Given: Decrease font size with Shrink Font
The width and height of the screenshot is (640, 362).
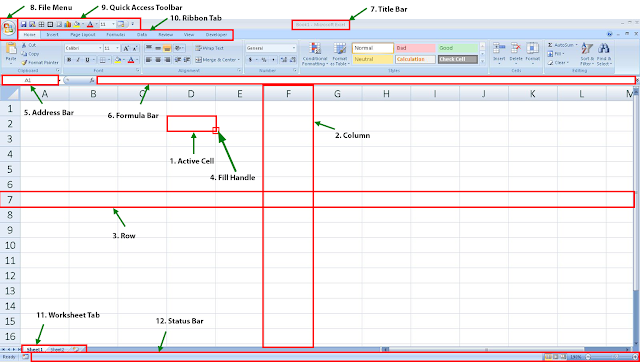Looking at the screenshot, I should 135,49.
